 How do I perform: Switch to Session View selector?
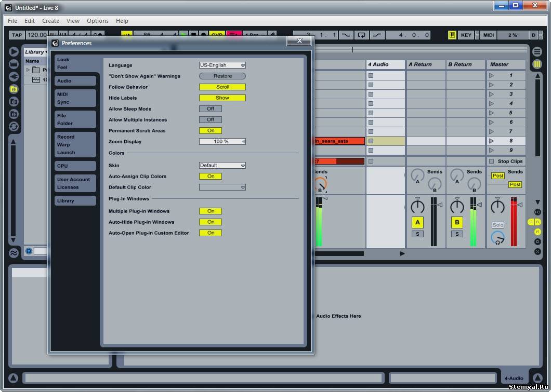coord(537,64)
